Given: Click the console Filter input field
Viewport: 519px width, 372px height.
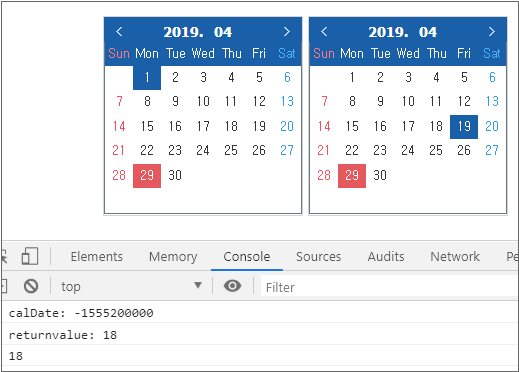Looking at the screenshot, I should click(x=389, y=287).
